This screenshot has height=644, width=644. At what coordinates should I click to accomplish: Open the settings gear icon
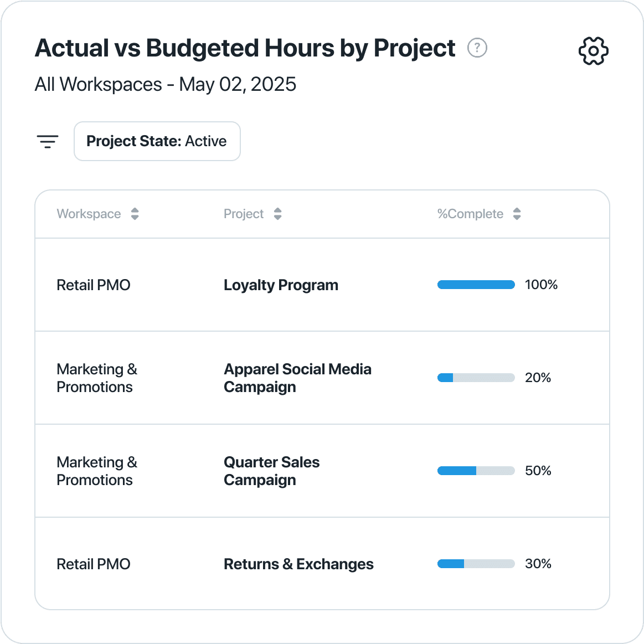tap(593, 51)
